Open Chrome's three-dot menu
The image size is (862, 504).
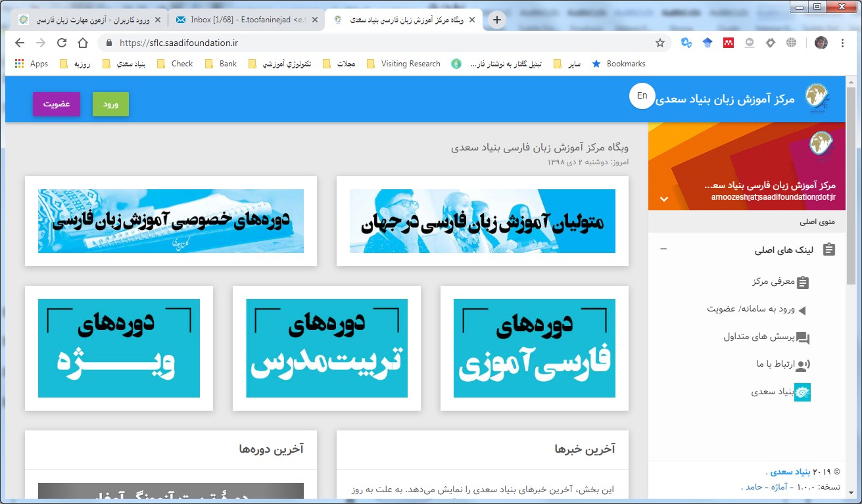tap(843, 43)
